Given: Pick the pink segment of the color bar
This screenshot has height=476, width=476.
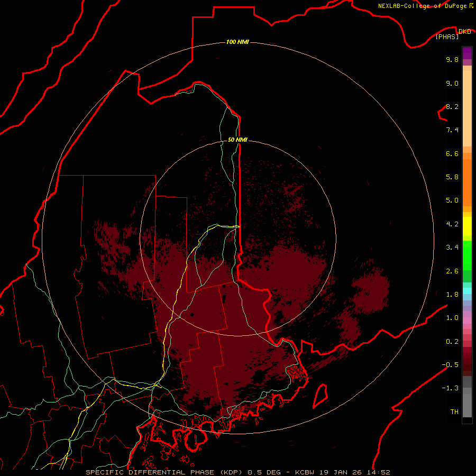Looking at the screenshot, I should (467, 321).
